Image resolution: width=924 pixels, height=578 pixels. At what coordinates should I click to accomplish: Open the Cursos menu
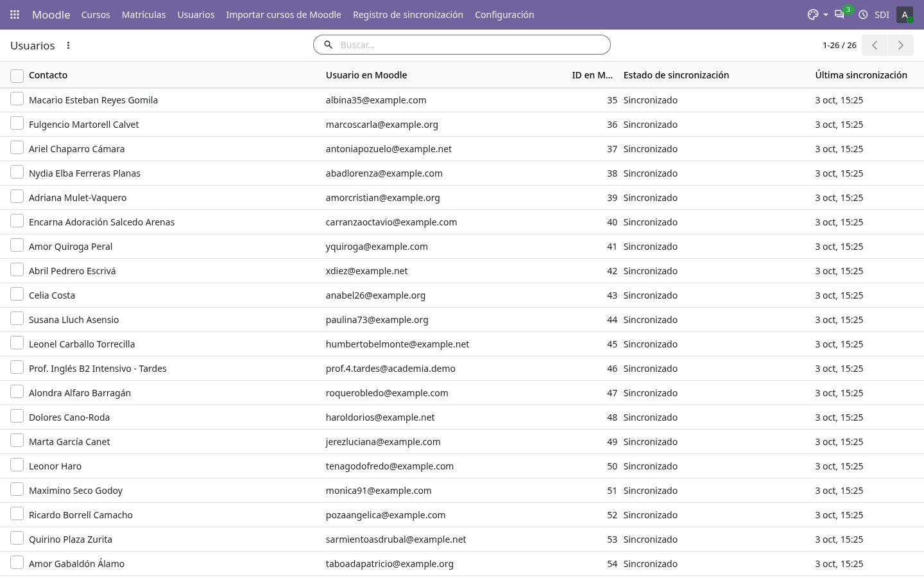[96, 14]
